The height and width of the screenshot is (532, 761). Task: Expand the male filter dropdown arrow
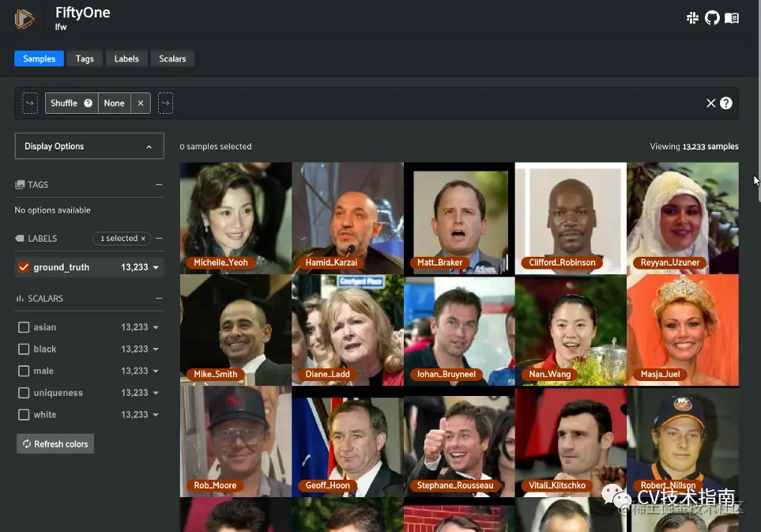[156, 372]
